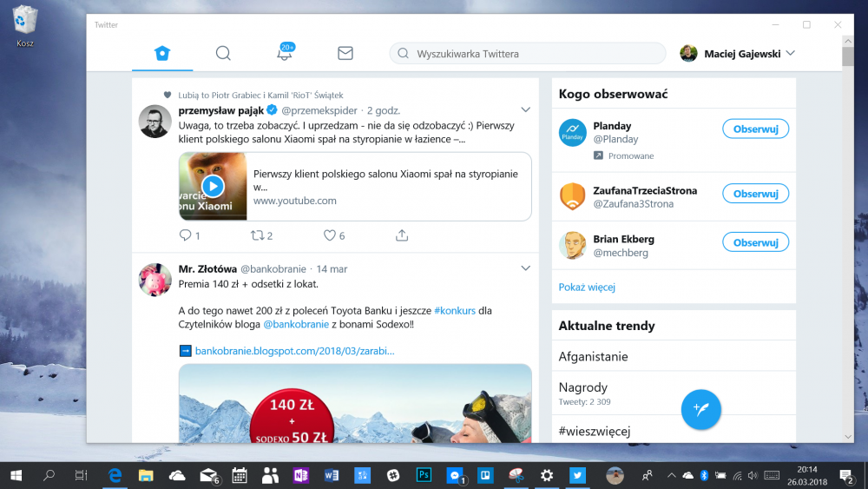Expand the Maciej Gajewski account dropdown
The height and width of the screenshot is (489, 868).
[791, 53]
